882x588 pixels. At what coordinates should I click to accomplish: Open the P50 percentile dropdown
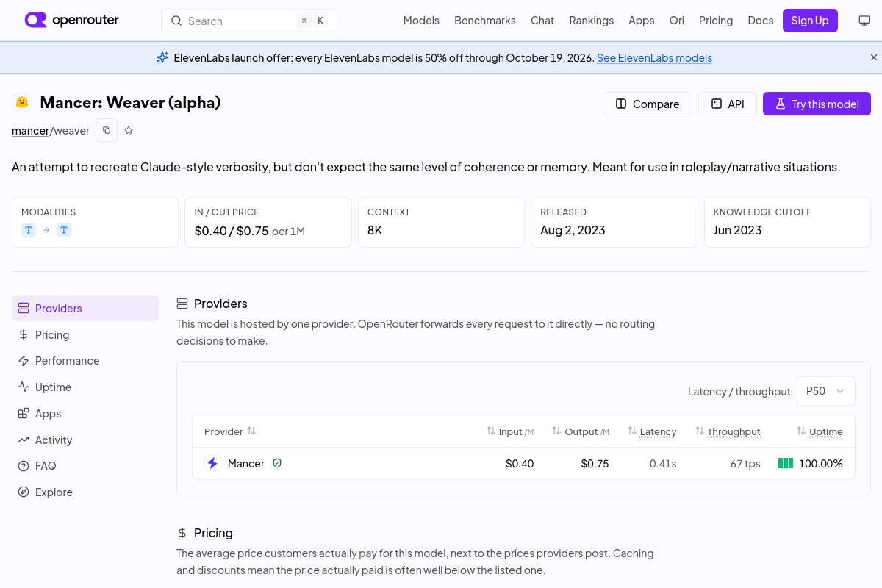click(826, 391)
